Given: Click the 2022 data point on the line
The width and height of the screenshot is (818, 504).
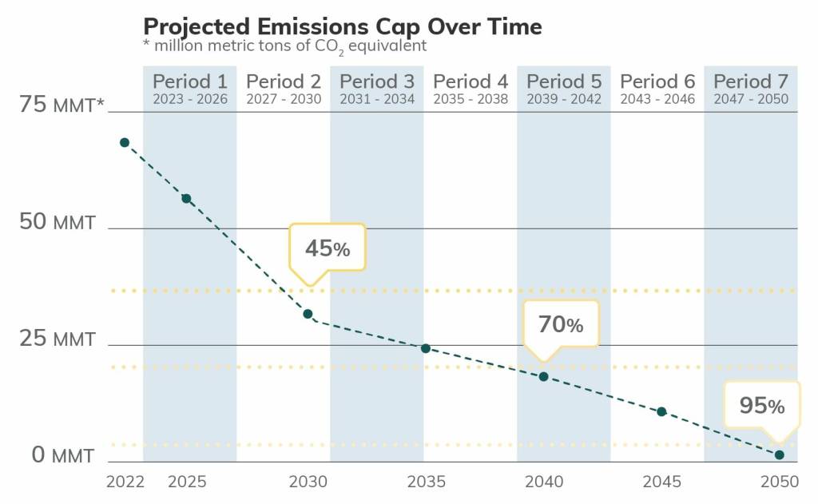Looking at the screenshot, I should (125, 142).
